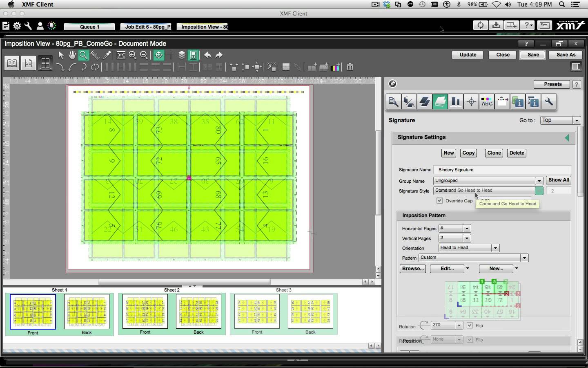Image resolution: width=588 pixels, height=368 pixels.
Task: Select the arrow pointer tool
Action: tap(61, 55)
